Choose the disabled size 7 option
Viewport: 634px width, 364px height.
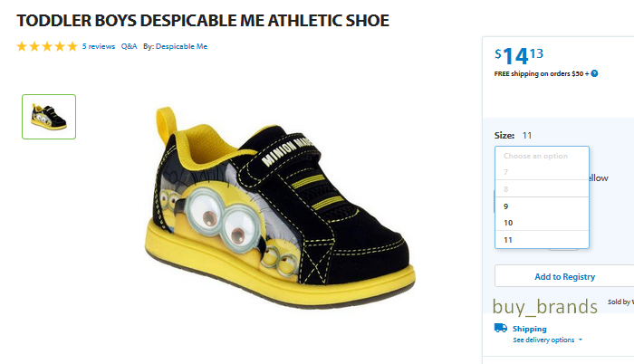[542, 172]
